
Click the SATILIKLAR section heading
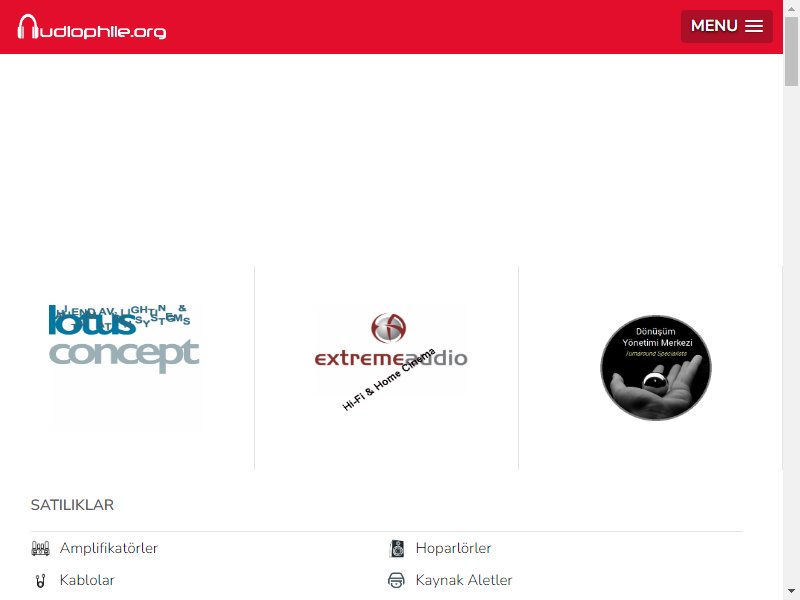tap(72, 505)
